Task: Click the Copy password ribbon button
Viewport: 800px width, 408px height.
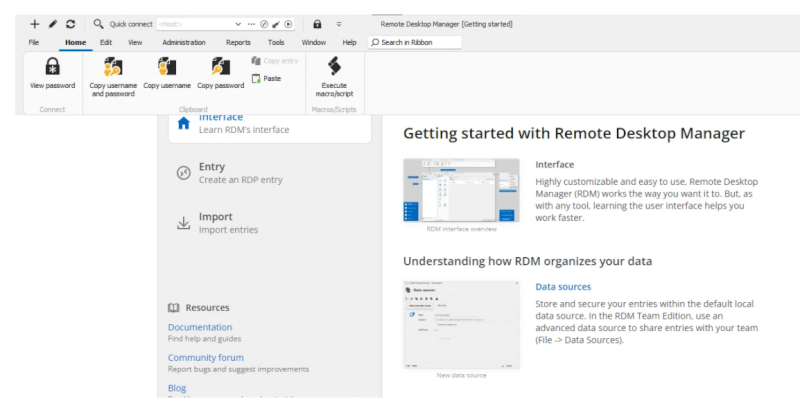Action: (220, 73)
